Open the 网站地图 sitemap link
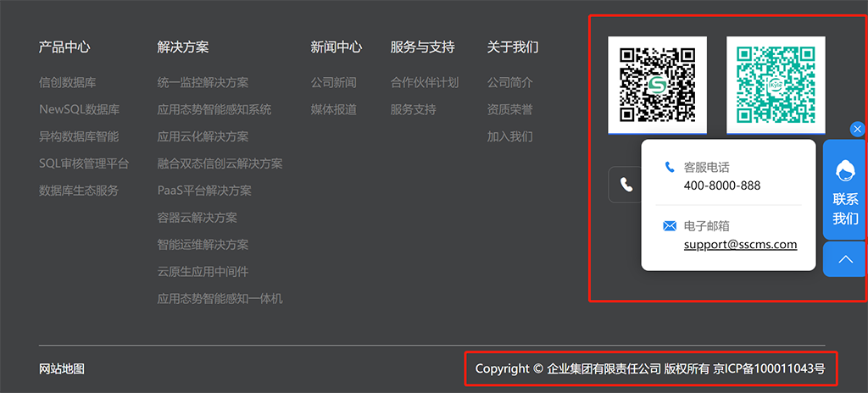Viewport: 868px width, 393px height. pyautogui.click(x=62, y=368)
